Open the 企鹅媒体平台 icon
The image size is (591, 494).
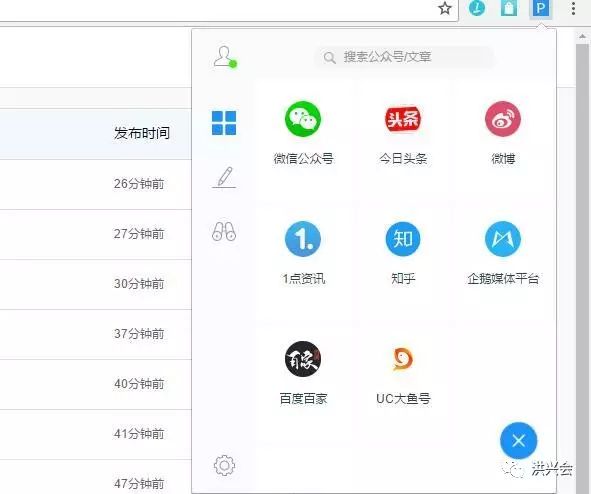click(x=503, y=239)
